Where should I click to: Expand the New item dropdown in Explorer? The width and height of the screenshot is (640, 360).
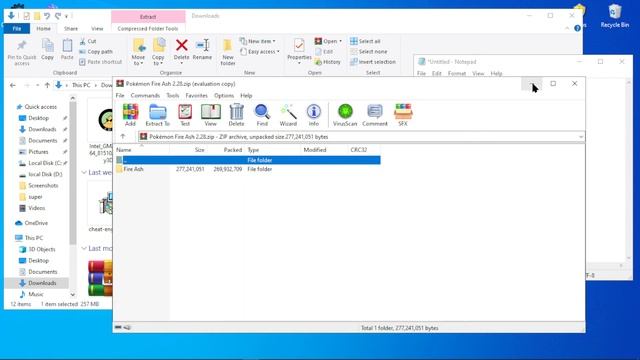(258, 41)
